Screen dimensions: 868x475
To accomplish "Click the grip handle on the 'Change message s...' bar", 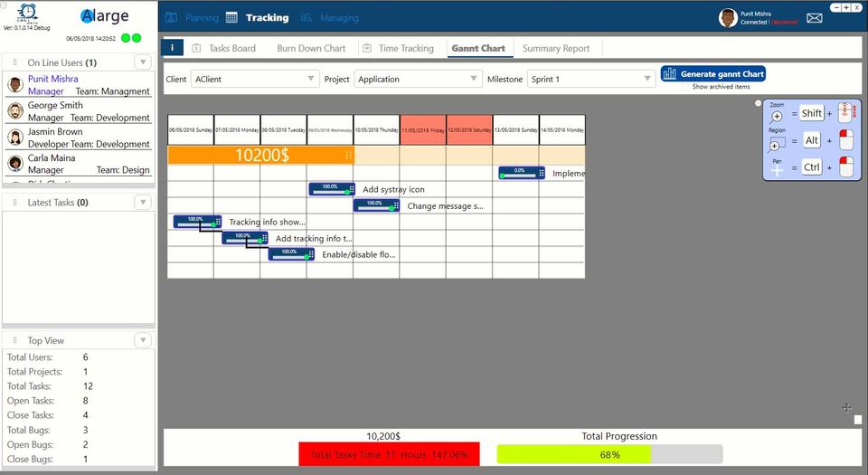I will [396, 205].
